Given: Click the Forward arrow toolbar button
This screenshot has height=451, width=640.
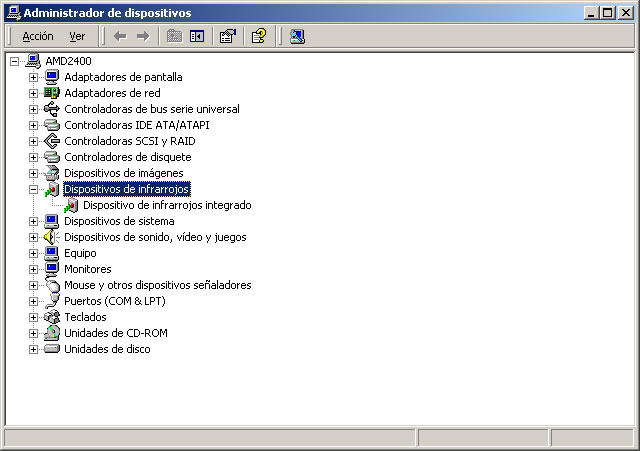Looking at the screenshot, I should click(x=143, y=36).
